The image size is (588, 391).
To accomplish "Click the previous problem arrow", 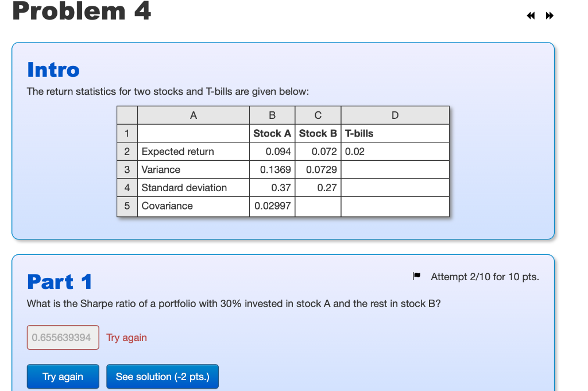I will pyautogui.click(x=530, y=16).
